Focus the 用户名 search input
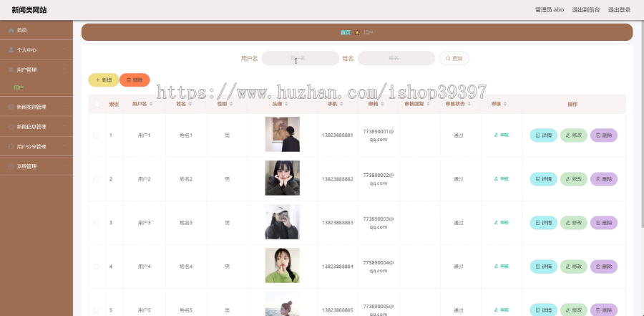644x316 pixels. [301, 59]
